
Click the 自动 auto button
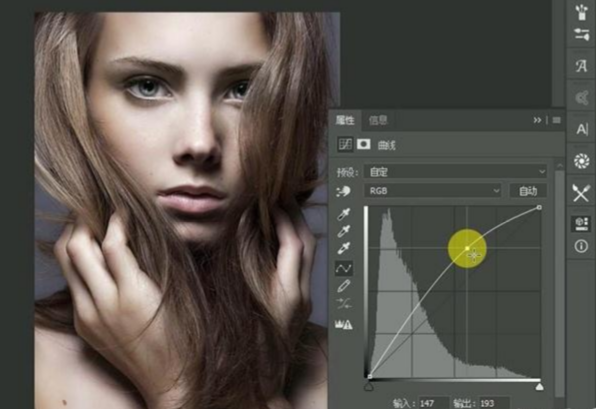(528, 191)
